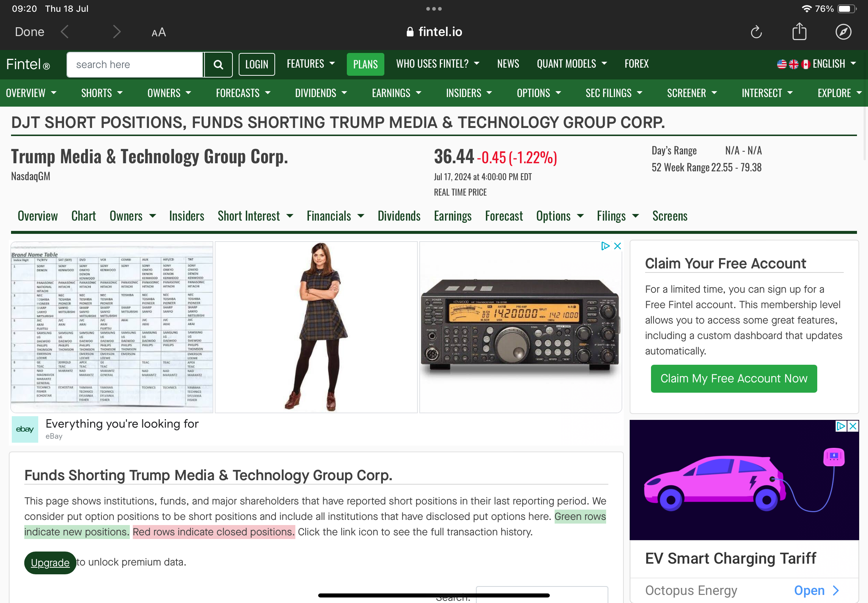Expand the EXPLORE dropdown
The height and width of the screenshot is (603, 868).
(839, 93)
